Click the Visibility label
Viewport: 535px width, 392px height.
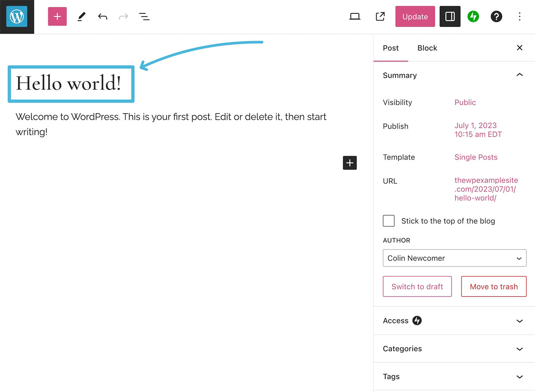pyautogui.click(x=397, y=102)
